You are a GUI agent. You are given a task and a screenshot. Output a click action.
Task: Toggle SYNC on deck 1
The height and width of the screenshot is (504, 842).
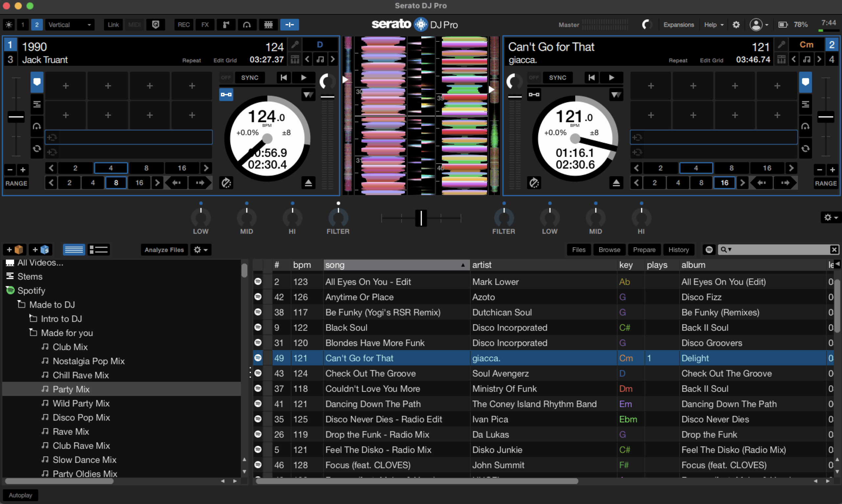pyautogui.click(x=250, y=78)
